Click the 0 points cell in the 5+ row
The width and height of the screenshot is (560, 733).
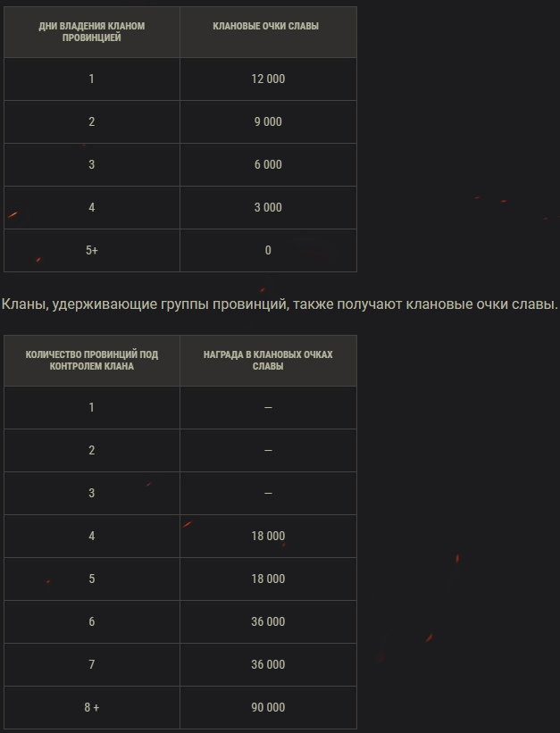pyautogui.click(x=268, y=251)
